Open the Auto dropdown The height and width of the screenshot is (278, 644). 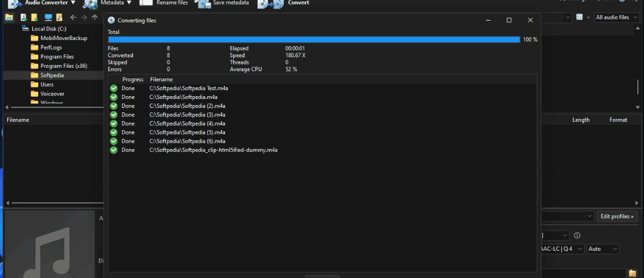click(603, 249)
